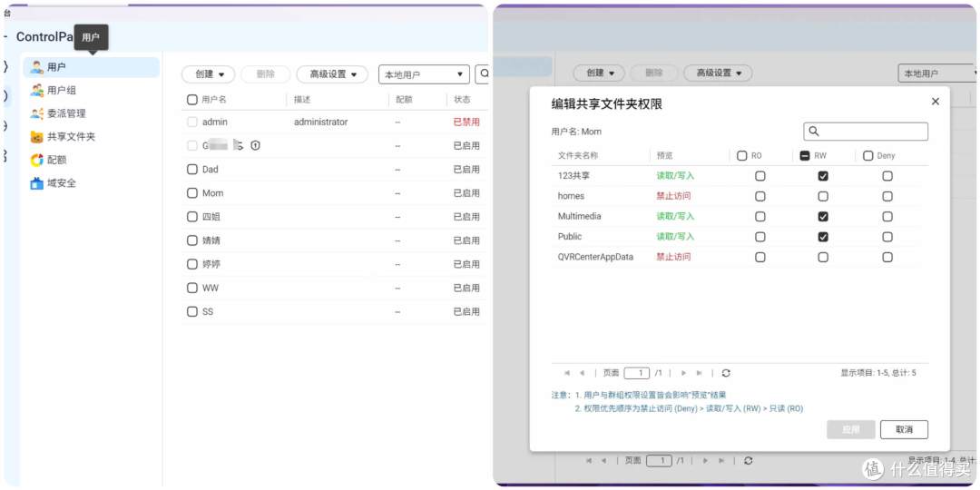Go to next page in dialog pager
Screen dimensions: 980x490
pyautogui.click(x=684, y=373)
